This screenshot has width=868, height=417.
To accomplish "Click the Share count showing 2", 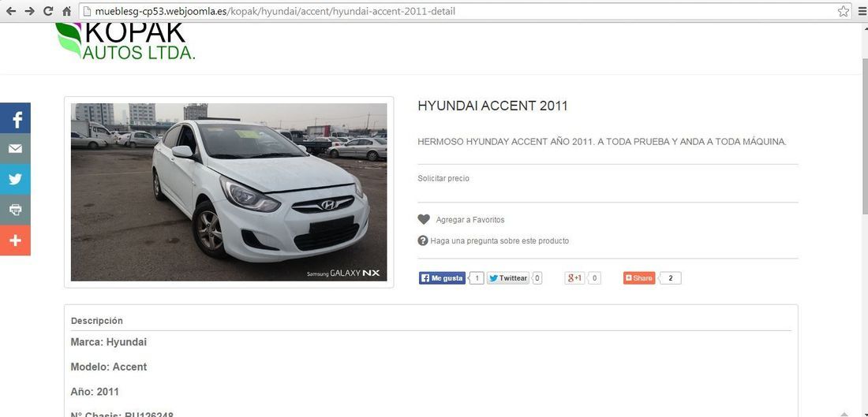I will coord(671,278).
